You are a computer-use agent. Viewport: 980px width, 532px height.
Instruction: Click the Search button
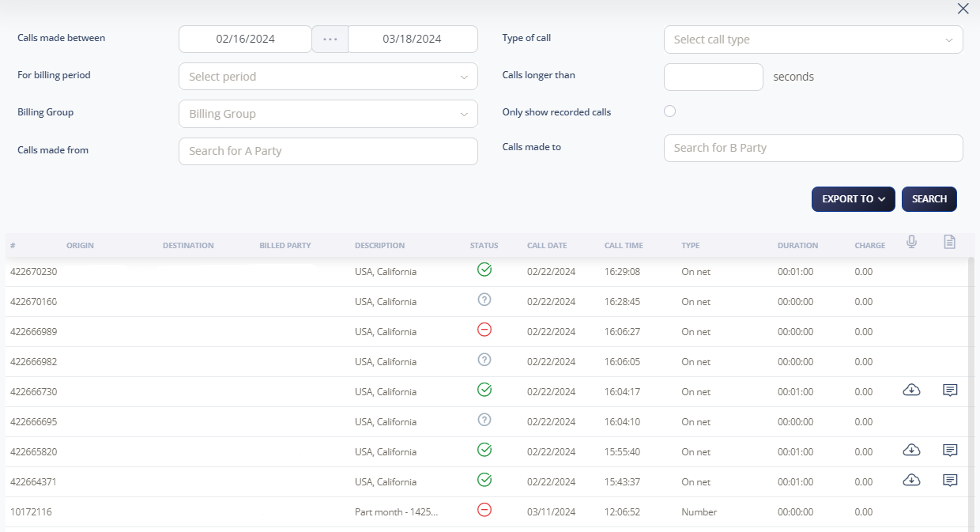[929, 199]
